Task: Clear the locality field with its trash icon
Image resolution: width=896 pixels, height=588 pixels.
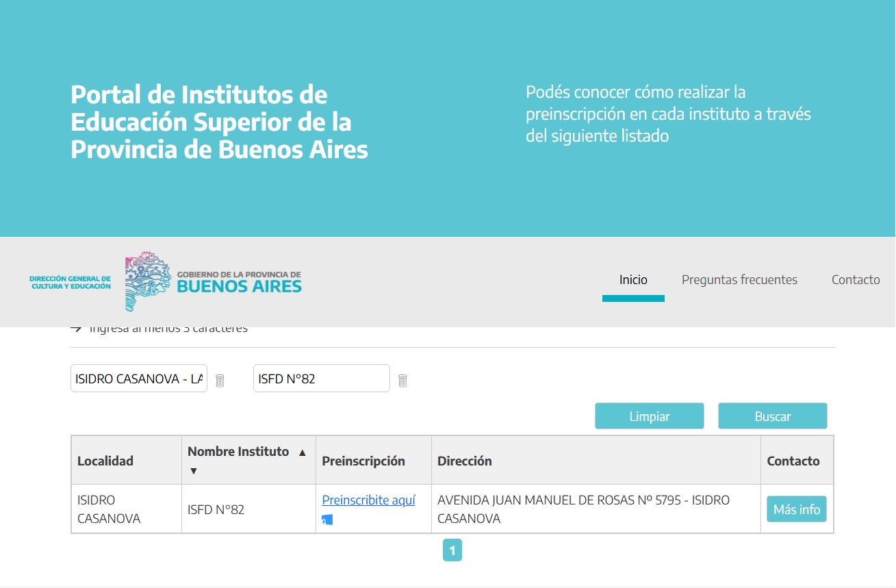Action: click(220, 381)
